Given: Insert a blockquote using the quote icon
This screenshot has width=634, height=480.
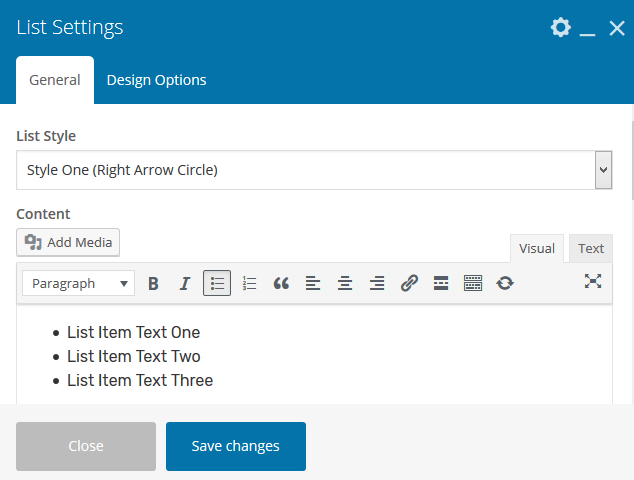Looking at the screenshot, I should coord(281,284).
